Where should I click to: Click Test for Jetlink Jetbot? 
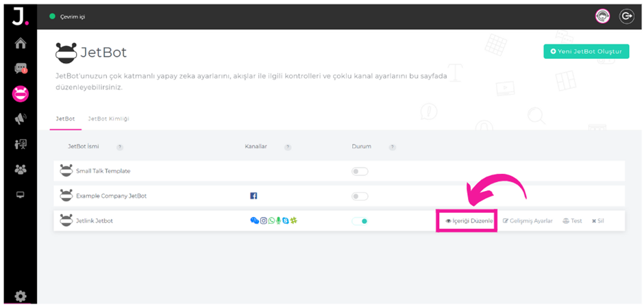click(573, 220)
